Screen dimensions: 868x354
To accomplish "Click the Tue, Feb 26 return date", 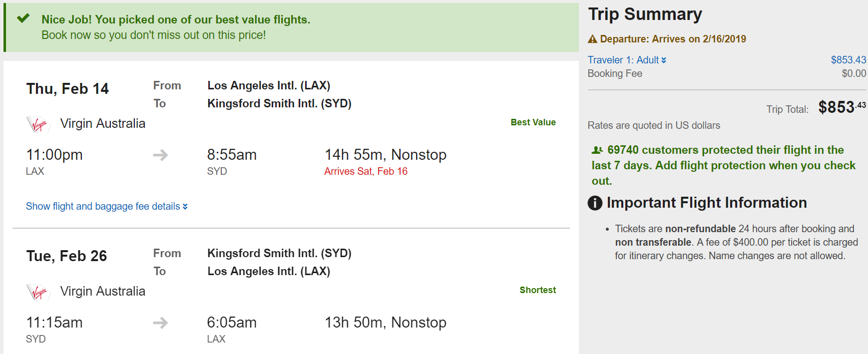I will pos(66,256).
